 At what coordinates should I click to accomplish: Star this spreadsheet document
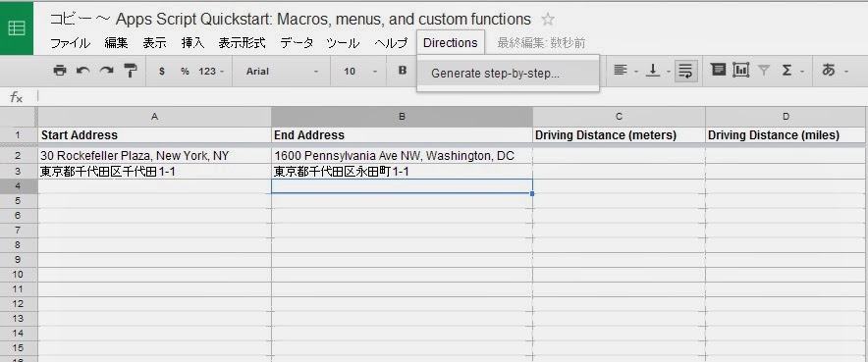coord(548,20)
